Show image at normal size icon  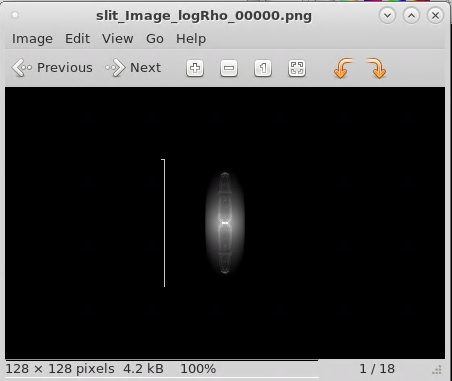pos(263,68)
